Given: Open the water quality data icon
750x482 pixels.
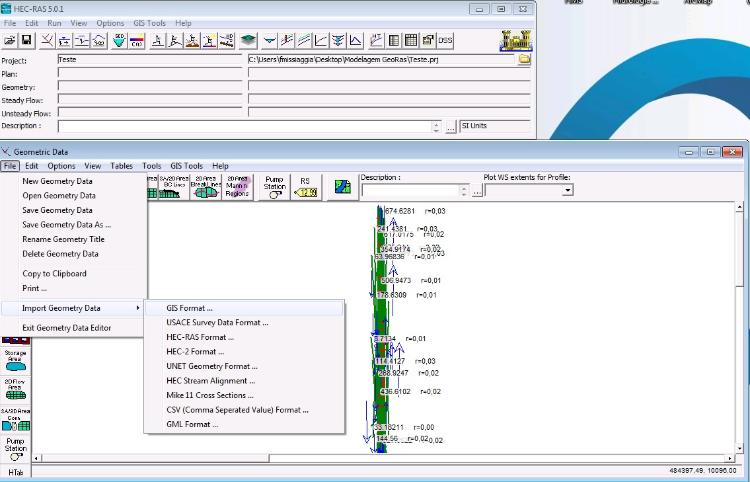Looking at the screenshot, I should [136, 41].
